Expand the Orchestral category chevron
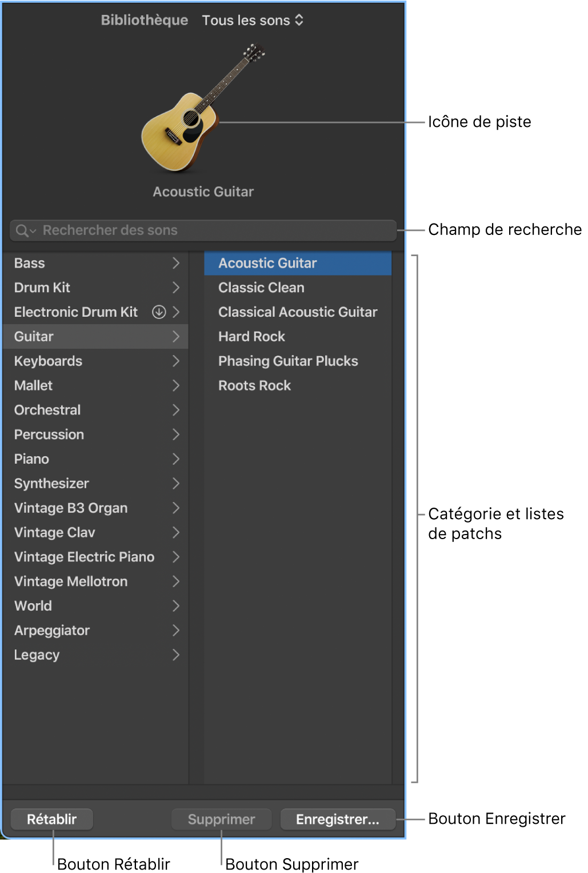The image size is (588, 873). (x=176, y=410)
